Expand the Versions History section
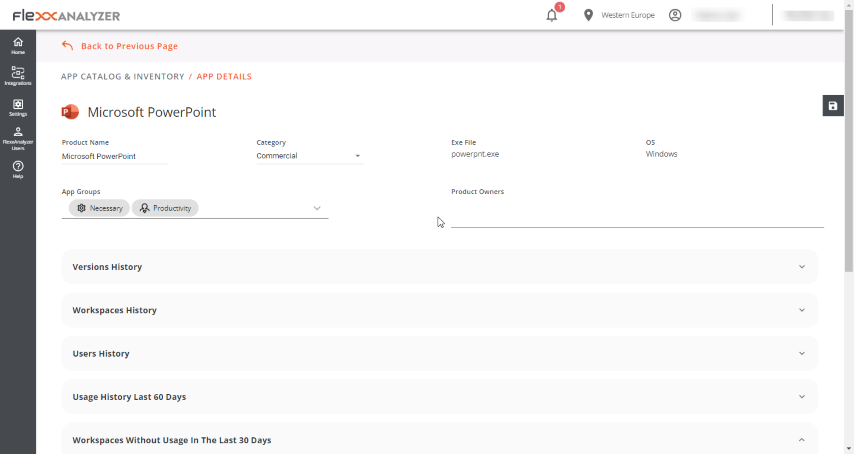854x454 pixels. click(x=440, y=267)
